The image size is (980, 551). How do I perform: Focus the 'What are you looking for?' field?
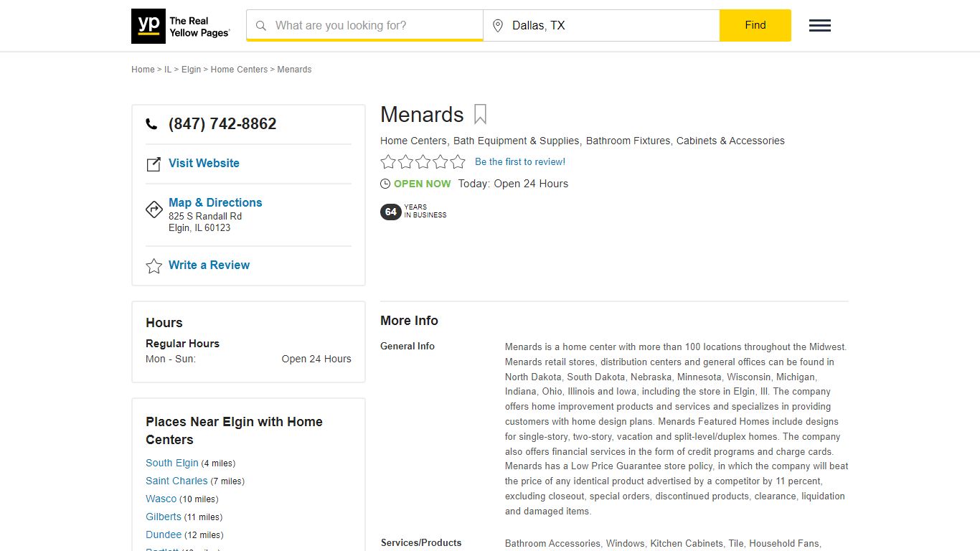364,26
